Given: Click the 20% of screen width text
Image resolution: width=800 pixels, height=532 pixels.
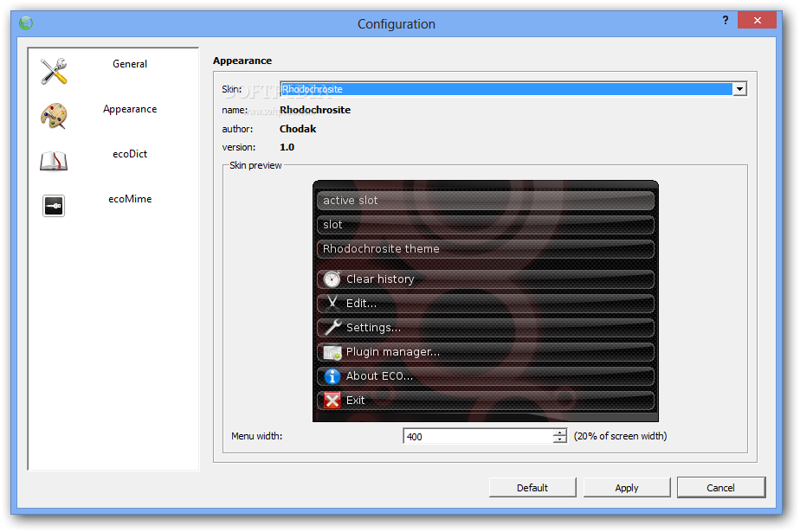Looking at the screenshot, I should [621, 436].
